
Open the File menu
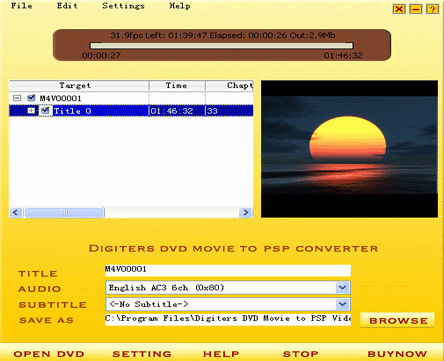point(22,6)
